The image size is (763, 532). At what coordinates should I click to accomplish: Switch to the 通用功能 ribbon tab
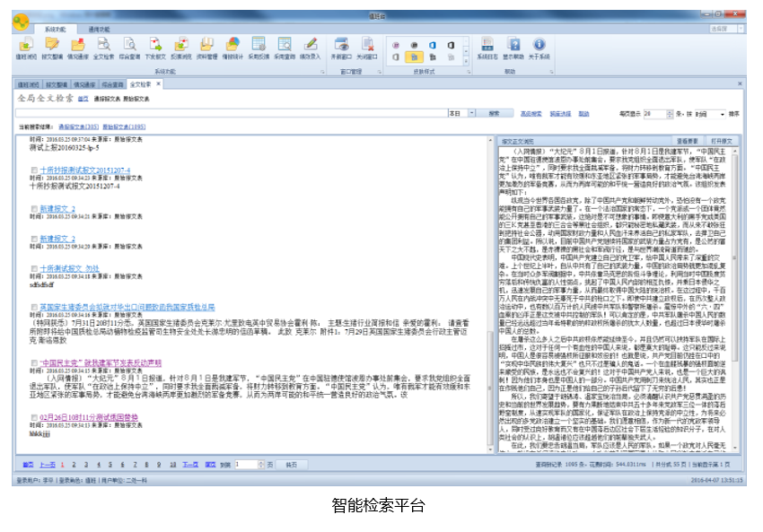coord(100,30)
